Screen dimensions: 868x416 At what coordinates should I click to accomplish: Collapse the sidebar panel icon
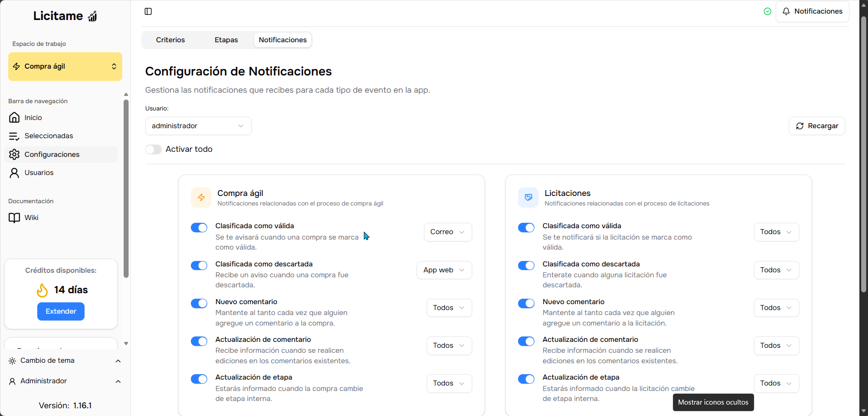148,11
